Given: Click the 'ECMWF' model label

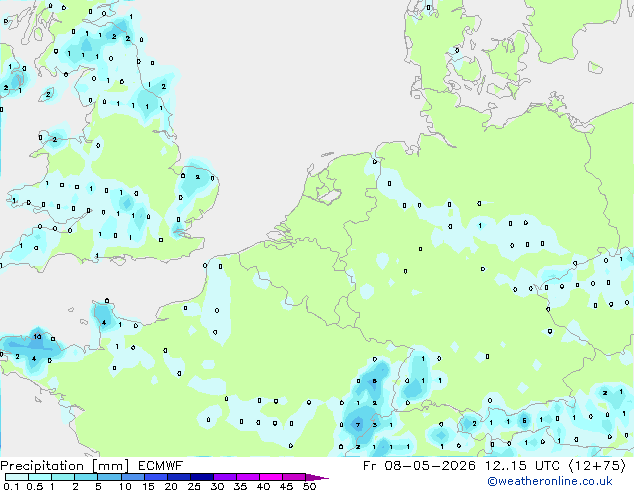Looking at the screenshot, I should pos(161,466).
